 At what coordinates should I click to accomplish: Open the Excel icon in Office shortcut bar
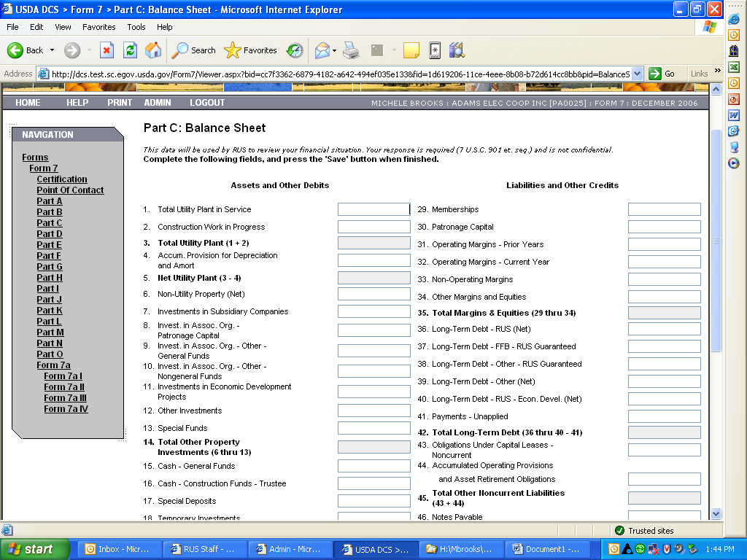(x=734, y=67)
